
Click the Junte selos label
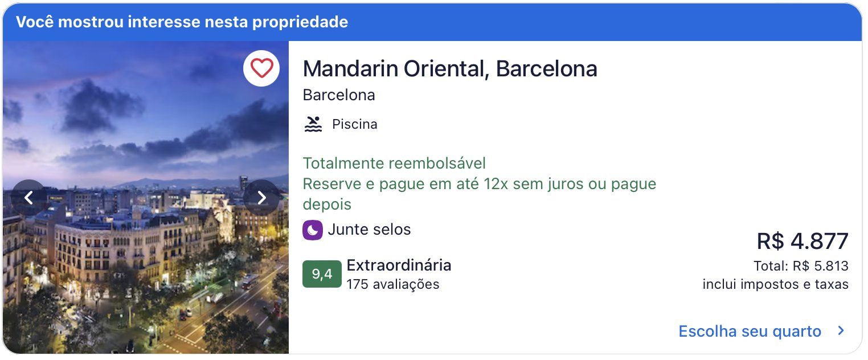click(369, 230)
